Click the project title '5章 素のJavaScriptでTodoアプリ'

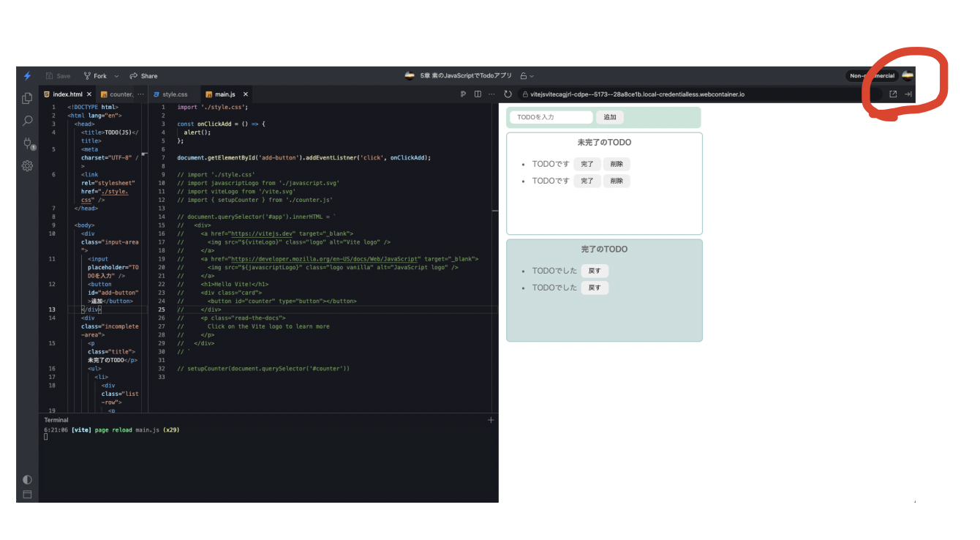click(467, 76)
